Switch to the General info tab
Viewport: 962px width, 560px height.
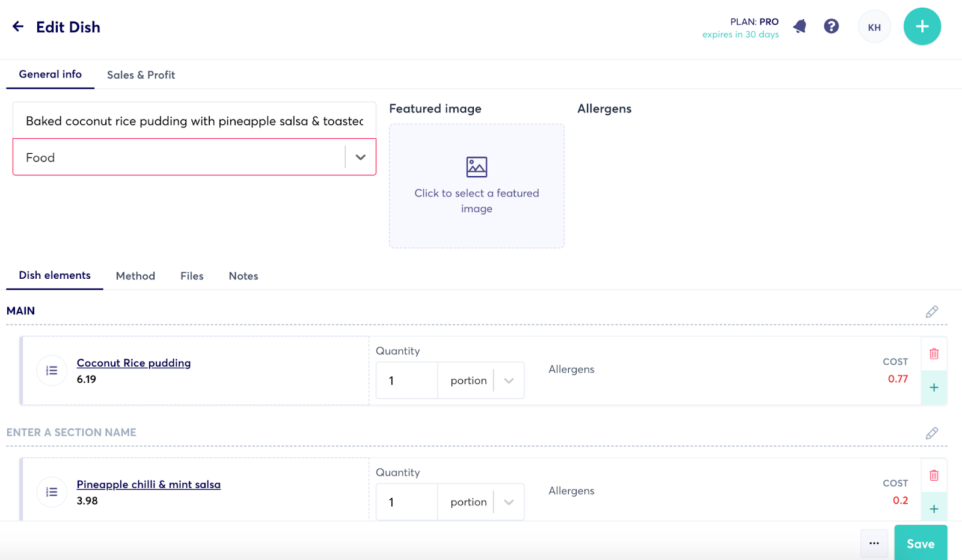click(51, 75)
